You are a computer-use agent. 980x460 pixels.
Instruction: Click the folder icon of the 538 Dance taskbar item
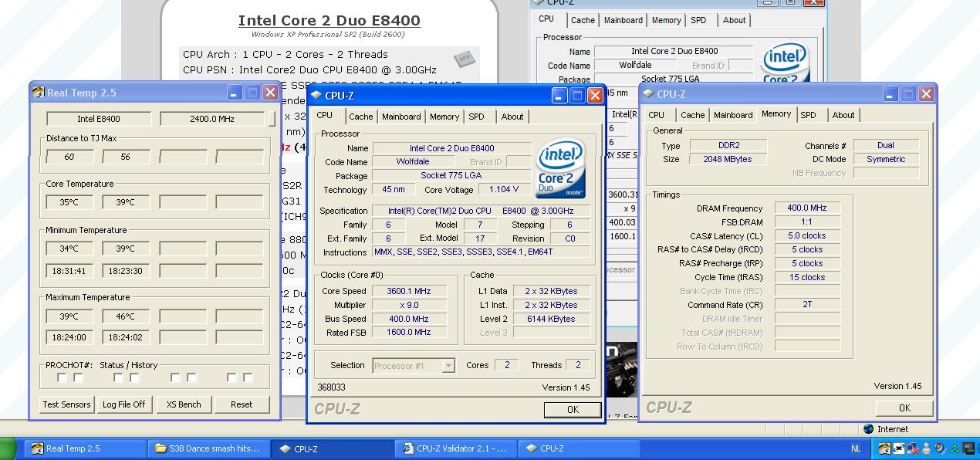tap(161, 448)
